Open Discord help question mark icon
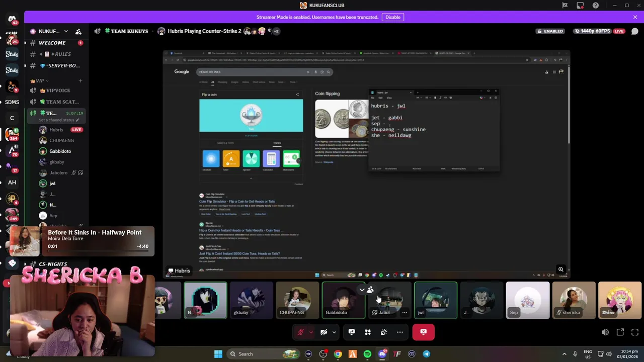Viewport: 644px width, 362px height. 596,6
